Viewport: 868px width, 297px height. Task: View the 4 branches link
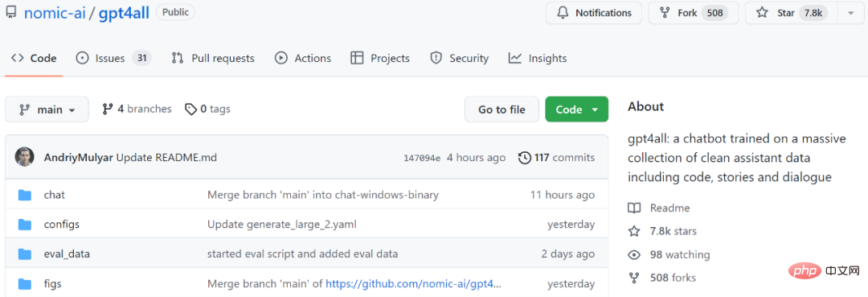pos(137,109)
